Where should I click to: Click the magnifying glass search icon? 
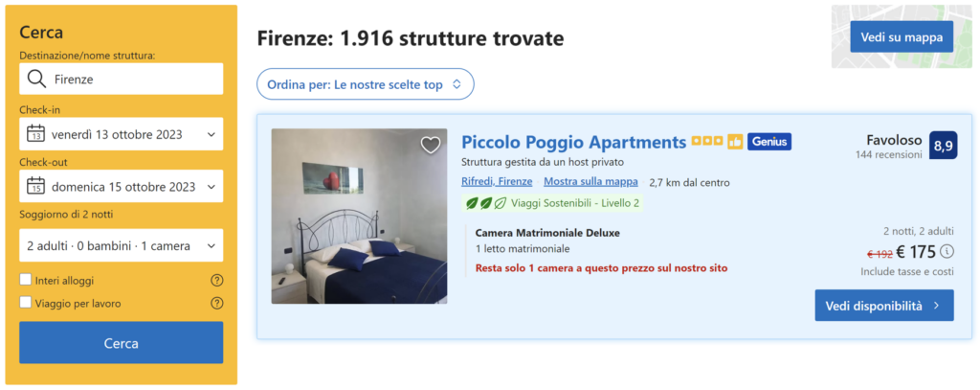coord(36,79)
